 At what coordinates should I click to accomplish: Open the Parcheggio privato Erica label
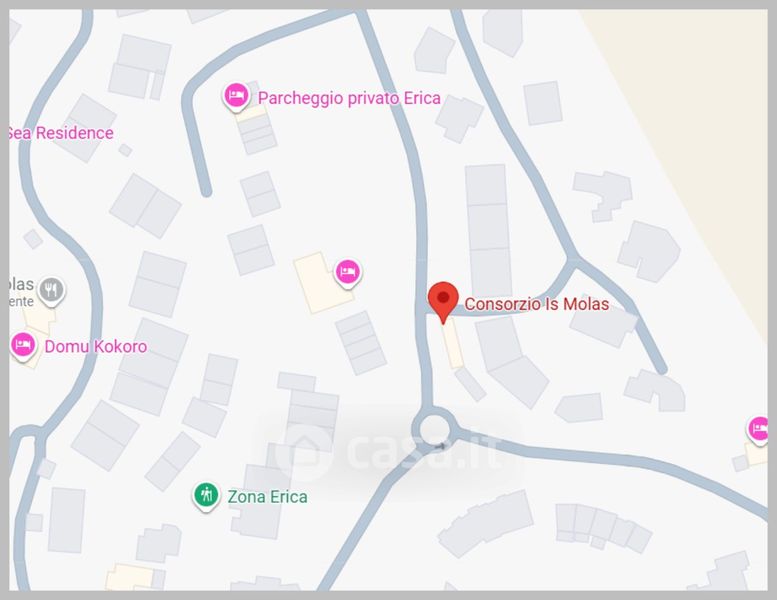349,98
